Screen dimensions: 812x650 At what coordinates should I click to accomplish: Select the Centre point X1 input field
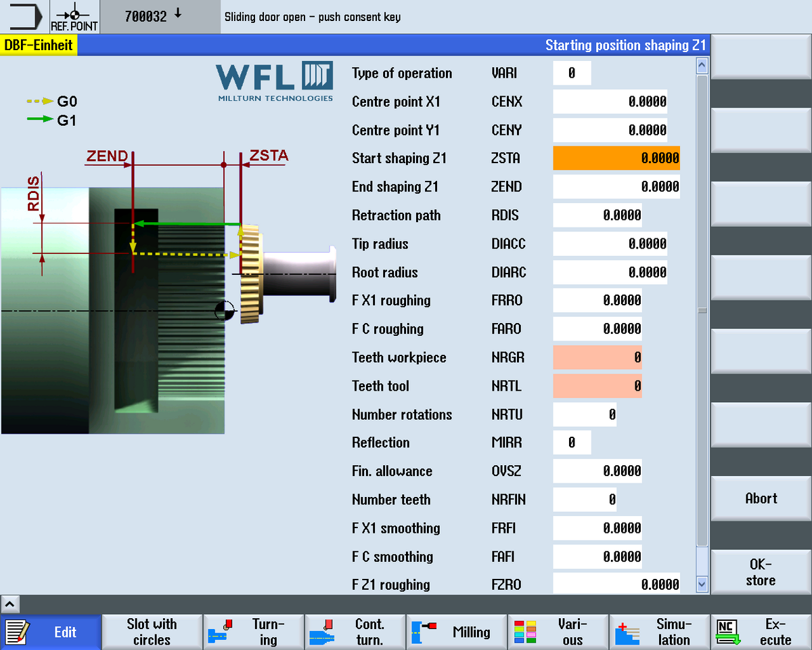point(610,102)
